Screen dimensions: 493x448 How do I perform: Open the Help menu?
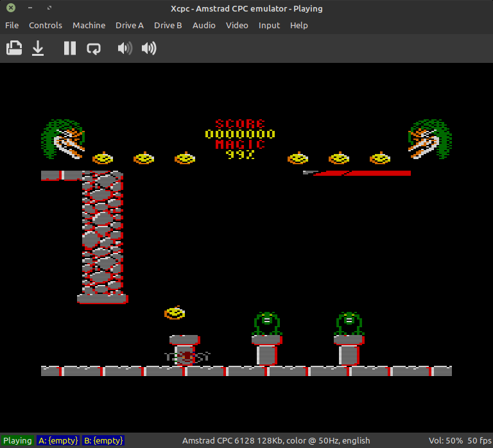(x=298, y=25)
